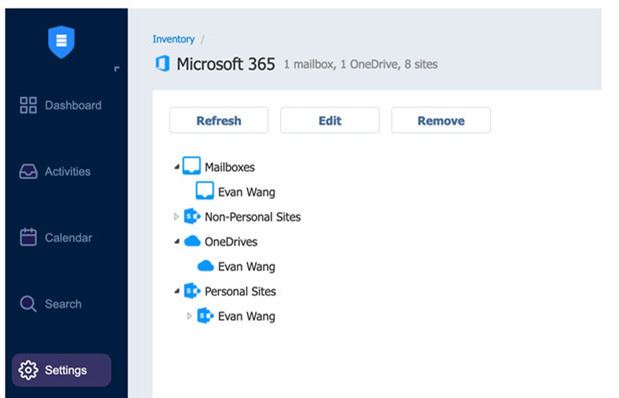Go to Activities in sidebar
Viewport: 619px width, 398px height.
click(62, 171)
